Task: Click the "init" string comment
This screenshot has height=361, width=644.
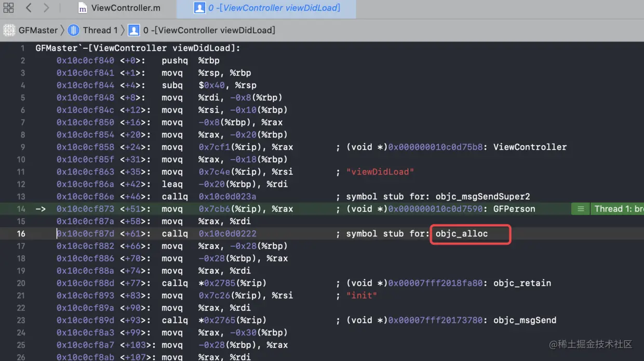Action: pyautogui.click(x=361, y=296)
